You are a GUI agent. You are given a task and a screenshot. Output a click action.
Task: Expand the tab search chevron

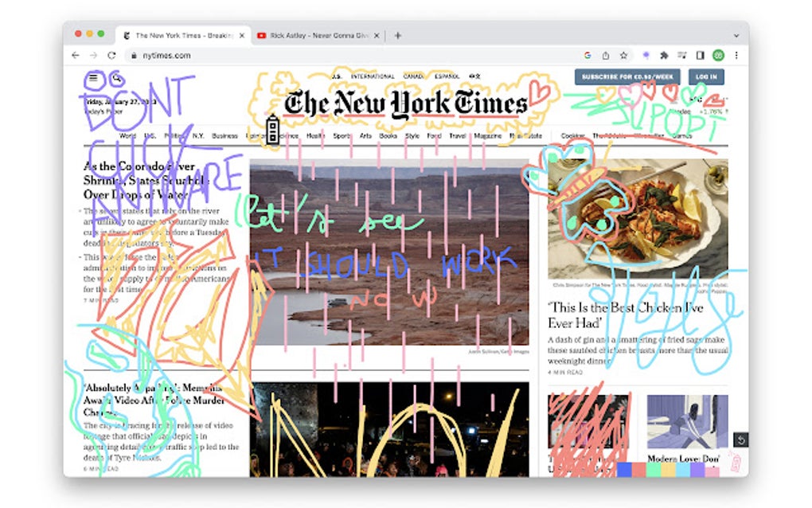[x=736, y=36]
